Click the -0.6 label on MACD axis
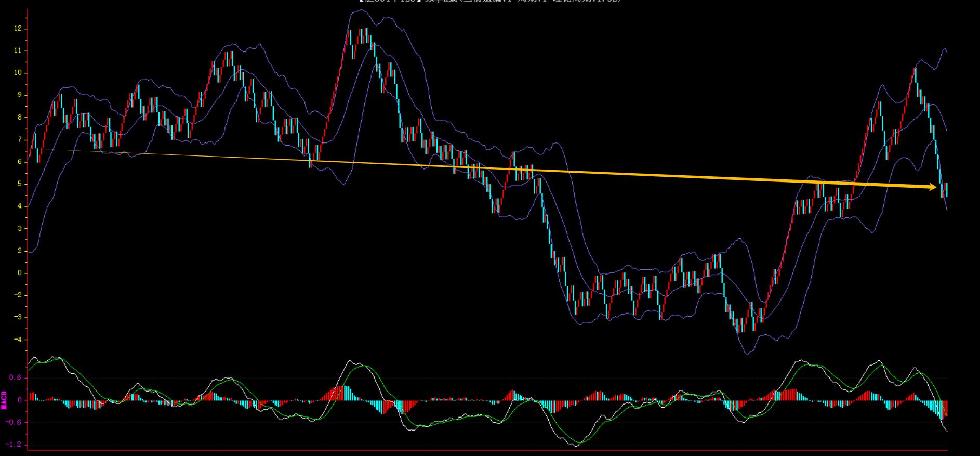Screen dimensions: 980x456 [x=14, y=422]
